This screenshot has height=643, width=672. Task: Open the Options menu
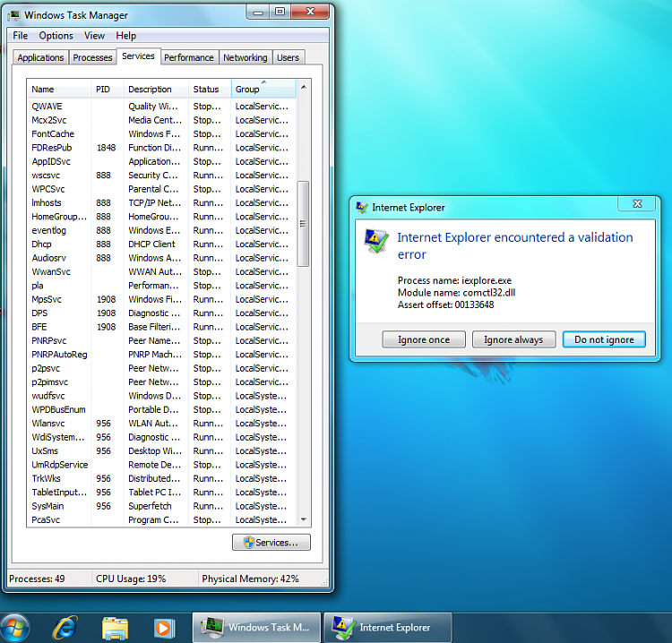[56, 36]
